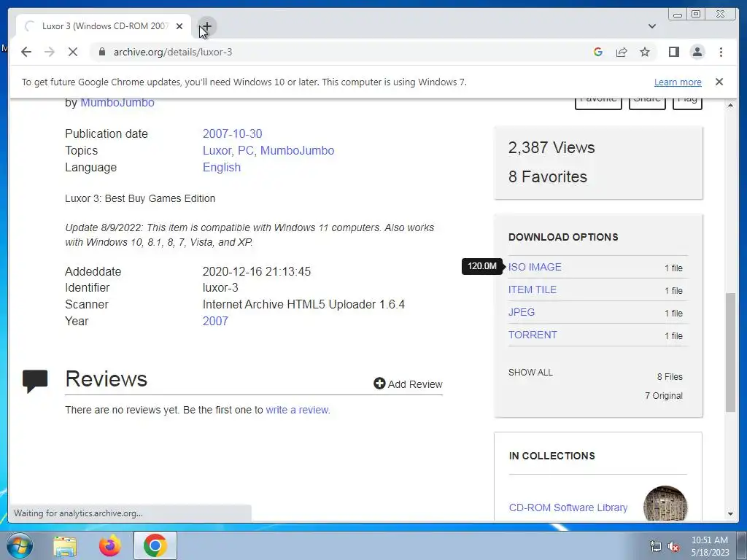Click identifier value luxor-3

tap(220, 287)
